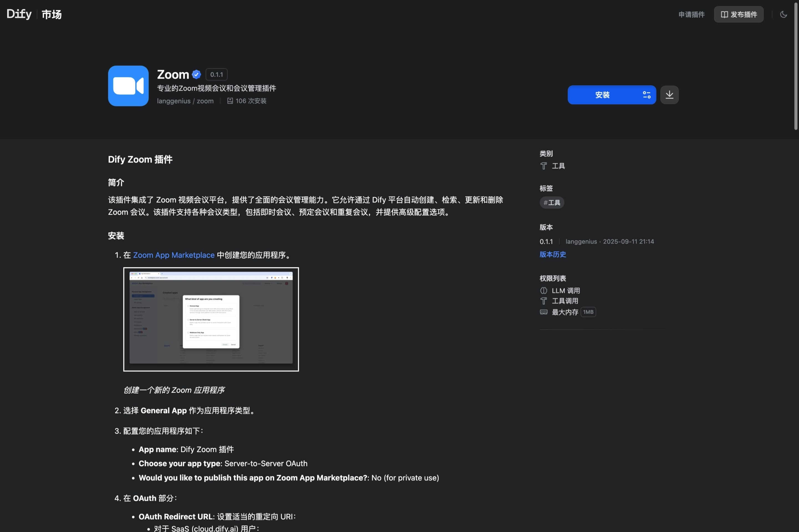Click the 工具调用 permission icon
The image size is (799, 532).
tap(543, 301)
